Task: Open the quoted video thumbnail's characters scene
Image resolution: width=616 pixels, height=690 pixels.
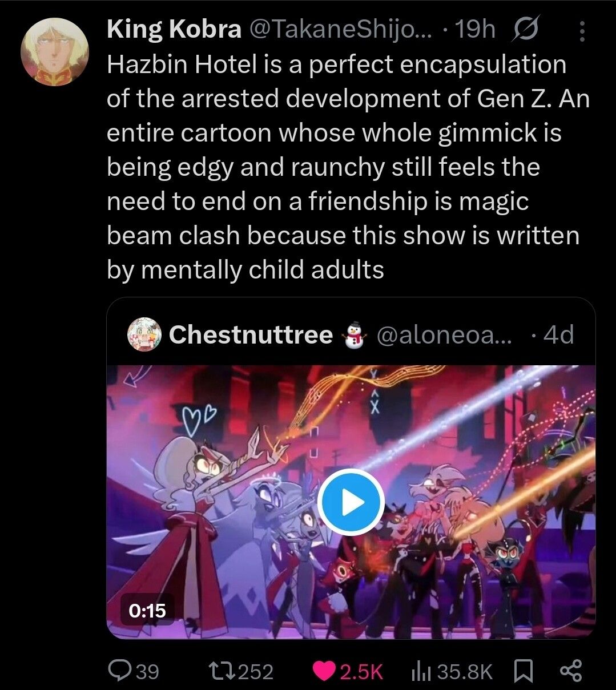Action: [x=351, y=502]
